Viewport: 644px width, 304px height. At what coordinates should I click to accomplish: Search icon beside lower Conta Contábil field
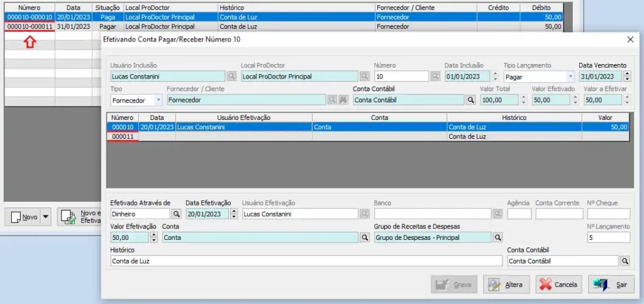(x=625, y=261)
